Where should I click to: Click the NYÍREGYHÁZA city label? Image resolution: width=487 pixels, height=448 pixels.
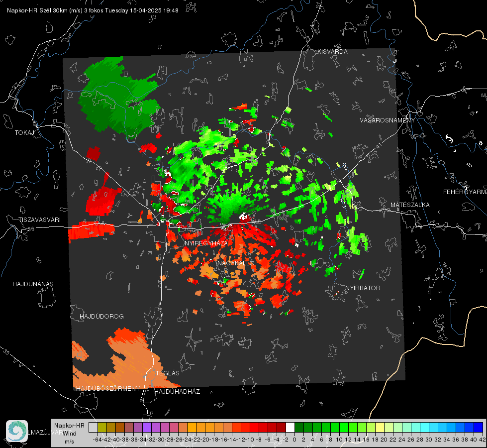(206, 243)
